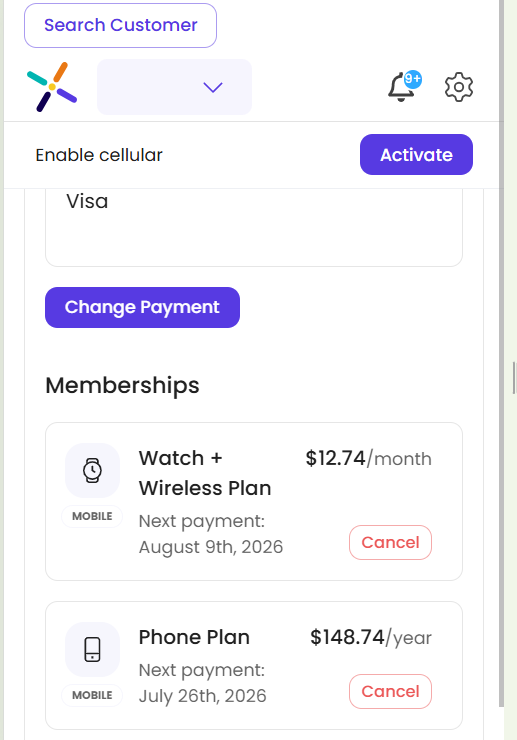Click the purple chevron arrow in the header

click(x=212, y=87)
